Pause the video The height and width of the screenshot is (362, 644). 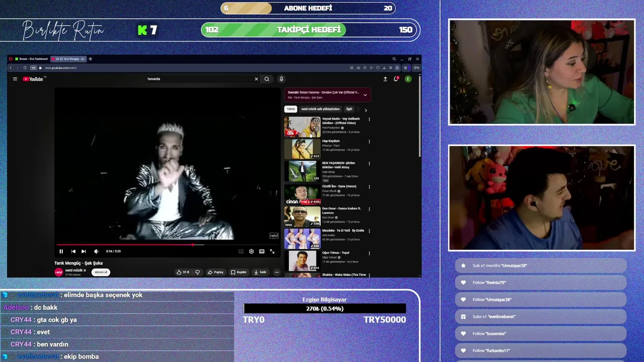61,251
